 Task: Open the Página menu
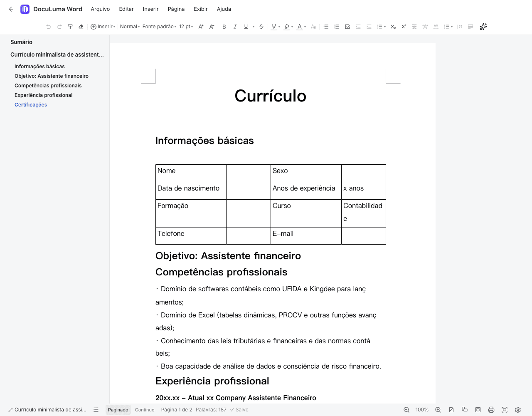point(176,9)
